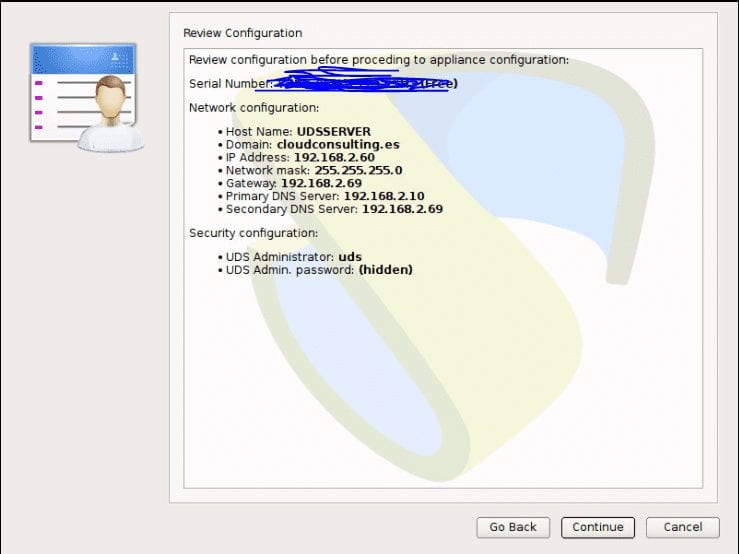Cancel the configuration wizard

(x=682, y=527)
